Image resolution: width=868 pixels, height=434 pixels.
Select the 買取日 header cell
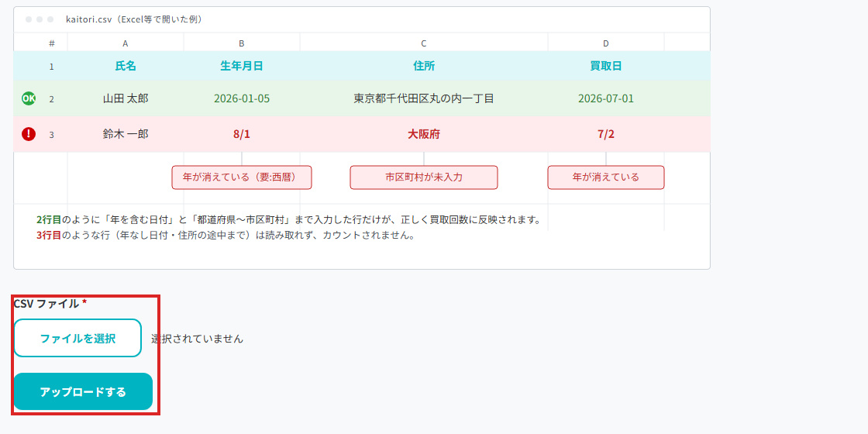(x=606, y=66)
